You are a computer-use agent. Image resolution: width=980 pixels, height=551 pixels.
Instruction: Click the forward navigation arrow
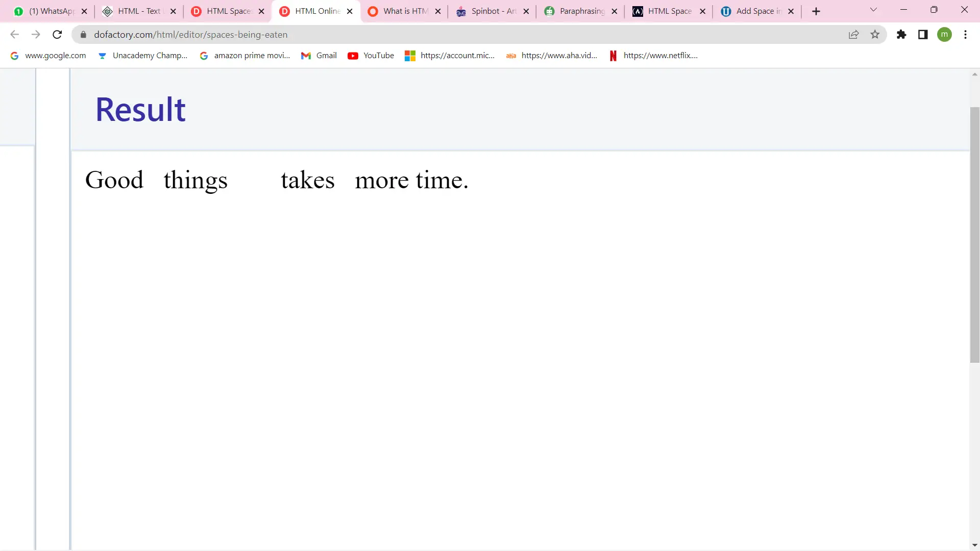pyautogui.click(x=36, y=35)
